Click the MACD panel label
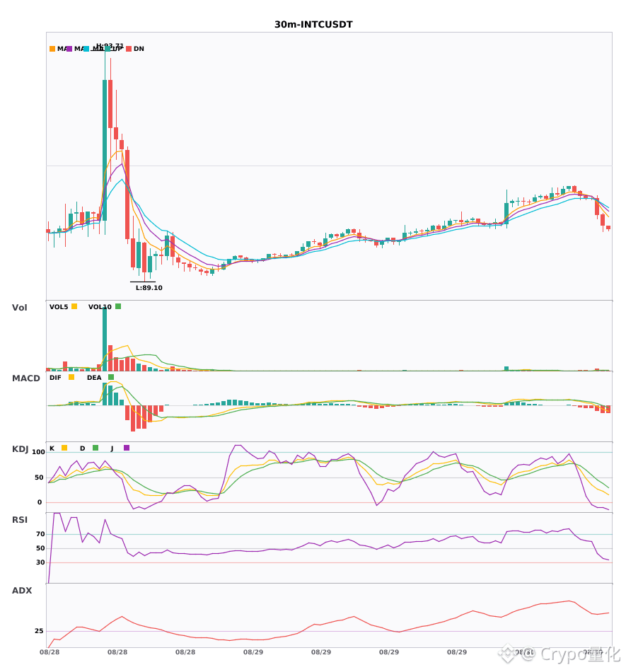Viewport: 626px width, 672px height. pos(25,378)
